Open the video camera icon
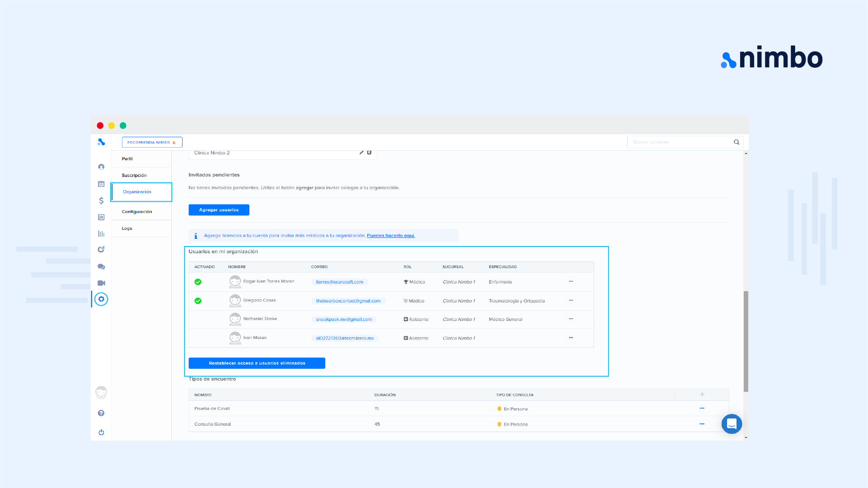Screen dimensions: 868x488 click(101, 283)
